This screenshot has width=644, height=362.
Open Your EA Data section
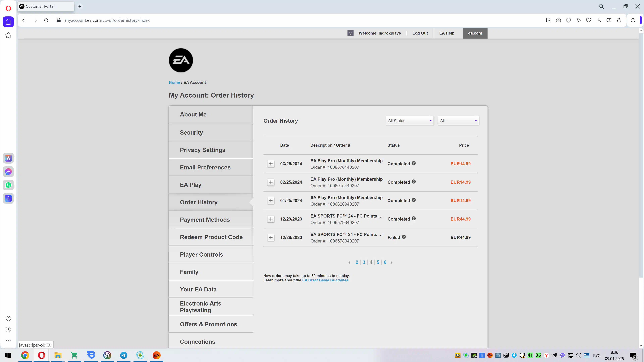[211, 289]
